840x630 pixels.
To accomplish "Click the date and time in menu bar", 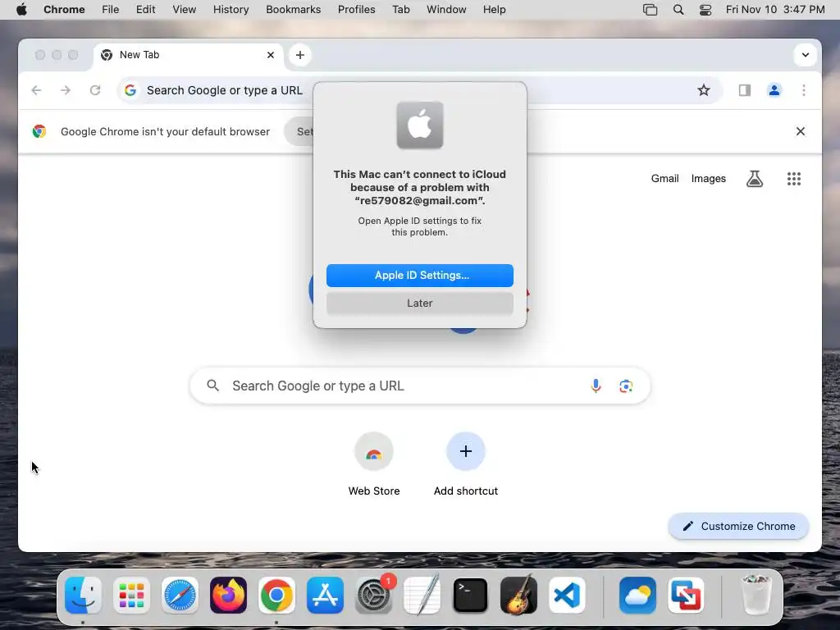I will click(774, 9).
